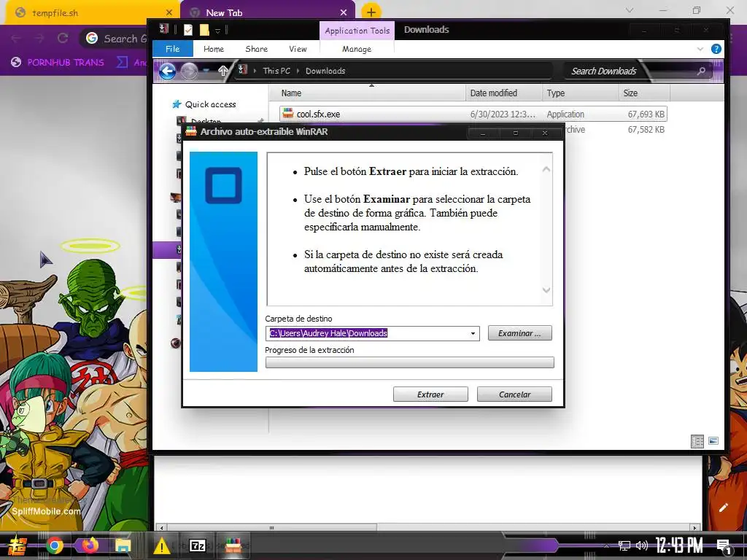Click the yellow warning triangle taskbar icon

[161, 545]
